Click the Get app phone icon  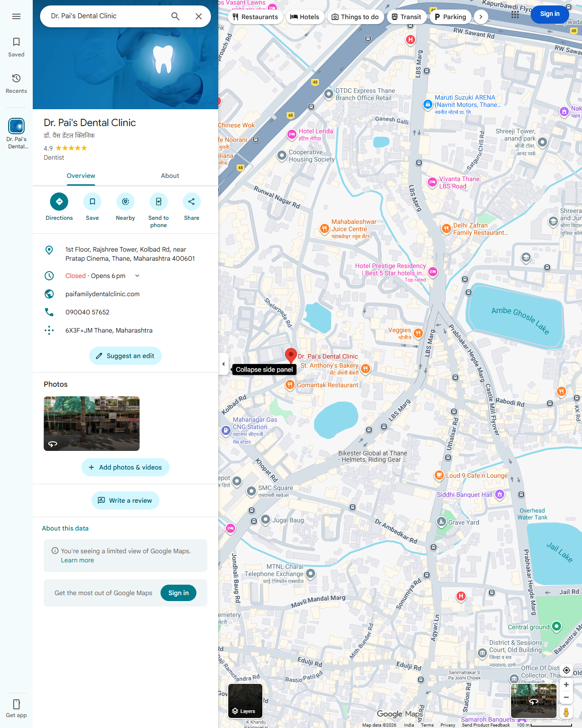click(x=16, y=704)
